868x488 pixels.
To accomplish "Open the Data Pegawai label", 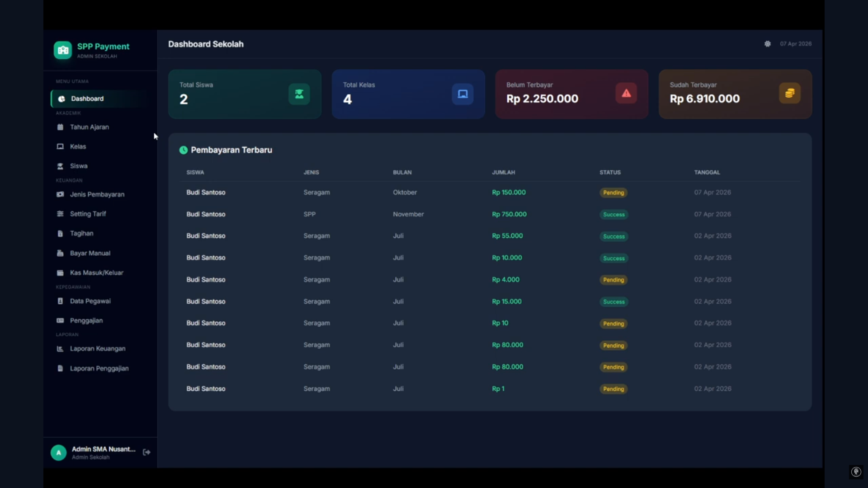I will (90, 301).
